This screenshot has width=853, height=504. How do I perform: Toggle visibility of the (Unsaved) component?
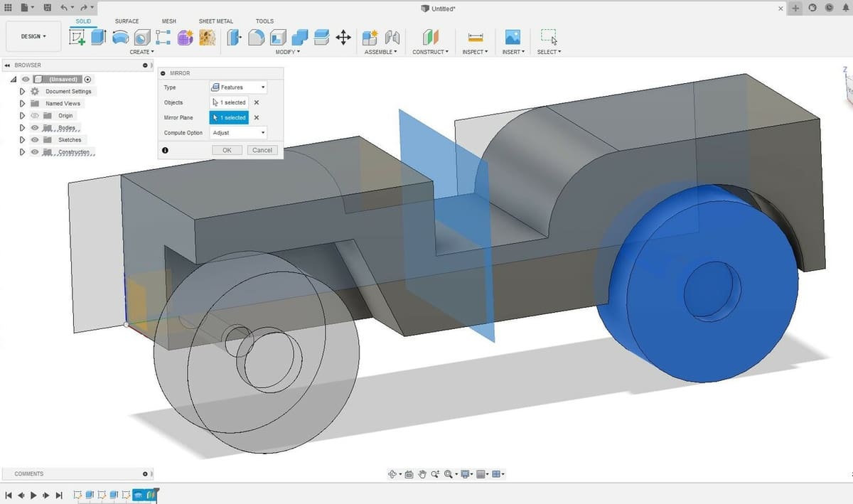tap(26, 80)
